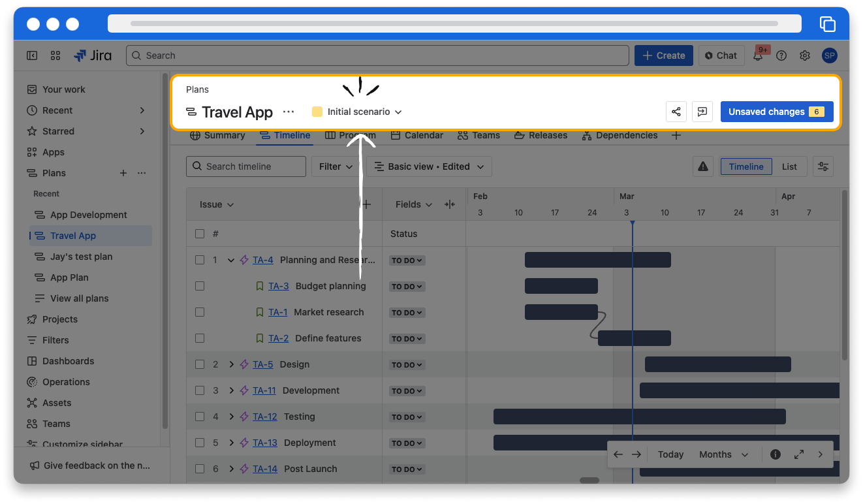Click the give feedback icon beside share
This screenshot has width=863, height=504.
coord(702,112)
